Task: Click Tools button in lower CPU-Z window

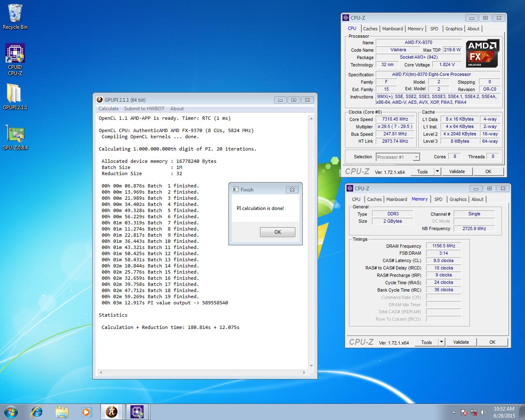Action: pos(427,342)
